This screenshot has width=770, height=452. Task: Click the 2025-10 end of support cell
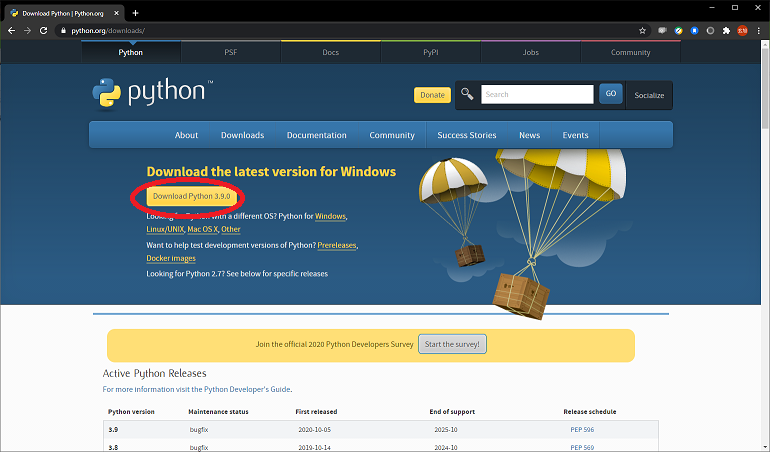tap(446, 429)
